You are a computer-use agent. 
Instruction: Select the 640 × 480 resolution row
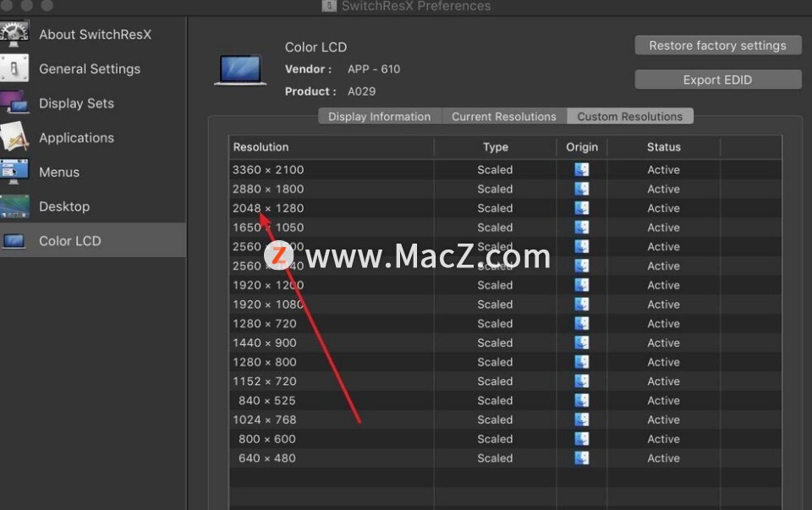point(506,458)
